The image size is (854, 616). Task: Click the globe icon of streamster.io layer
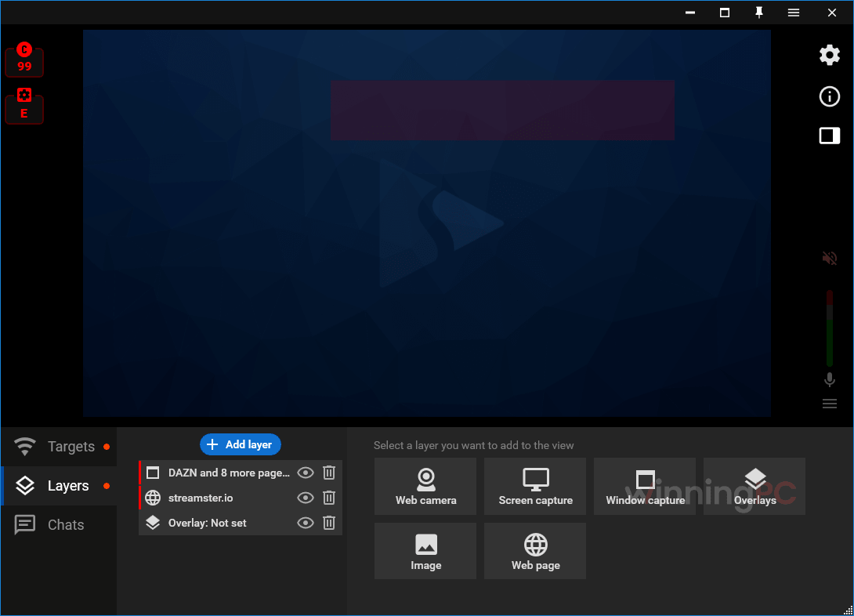153,498
